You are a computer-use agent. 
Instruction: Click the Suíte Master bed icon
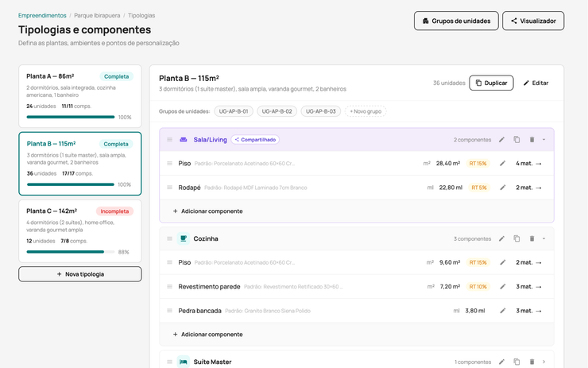[184, 362]
